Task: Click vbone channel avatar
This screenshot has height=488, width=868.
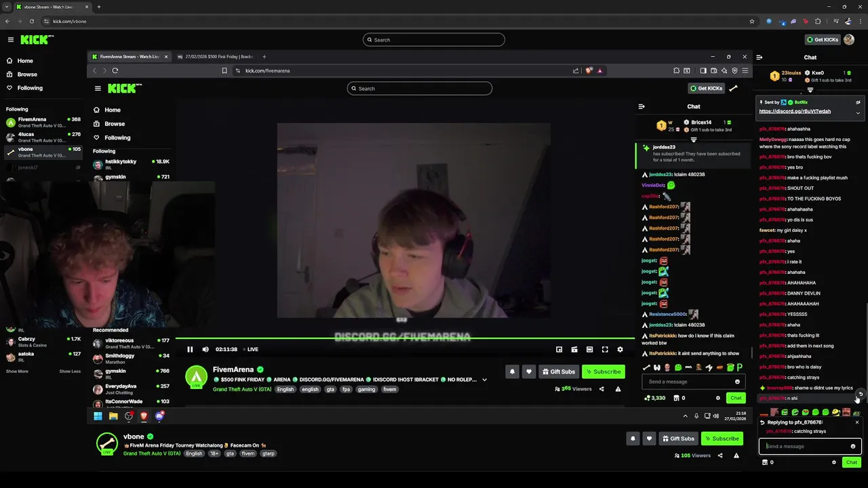Action: 107,444
